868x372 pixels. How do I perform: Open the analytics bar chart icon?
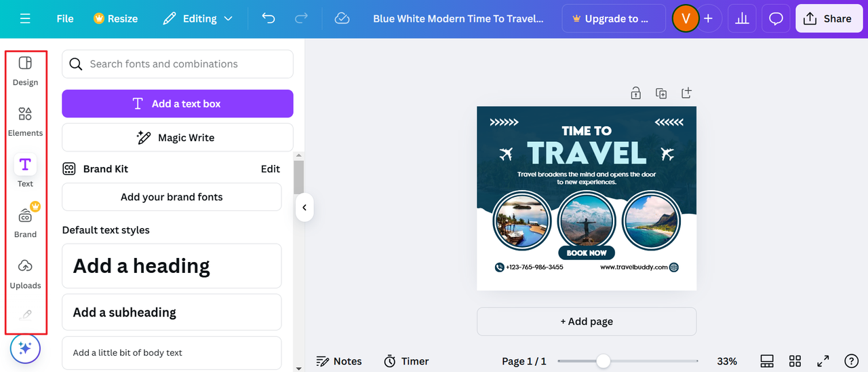click(742, 19)
